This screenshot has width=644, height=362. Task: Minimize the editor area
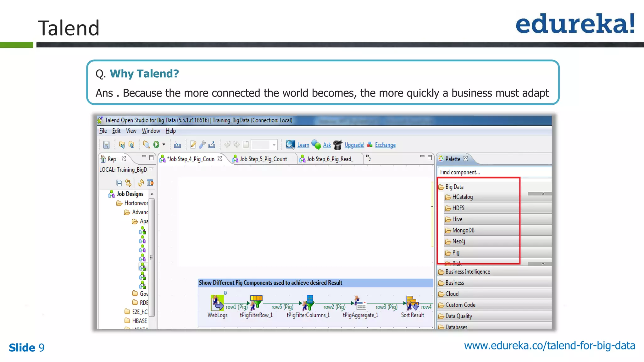tap(422, 156)
